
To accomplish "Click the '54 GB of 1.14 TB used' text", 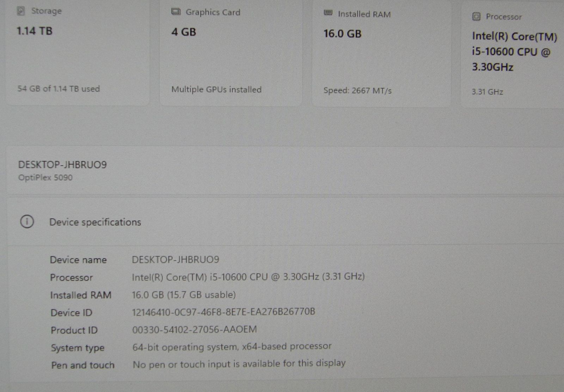I will coord(59,88).
